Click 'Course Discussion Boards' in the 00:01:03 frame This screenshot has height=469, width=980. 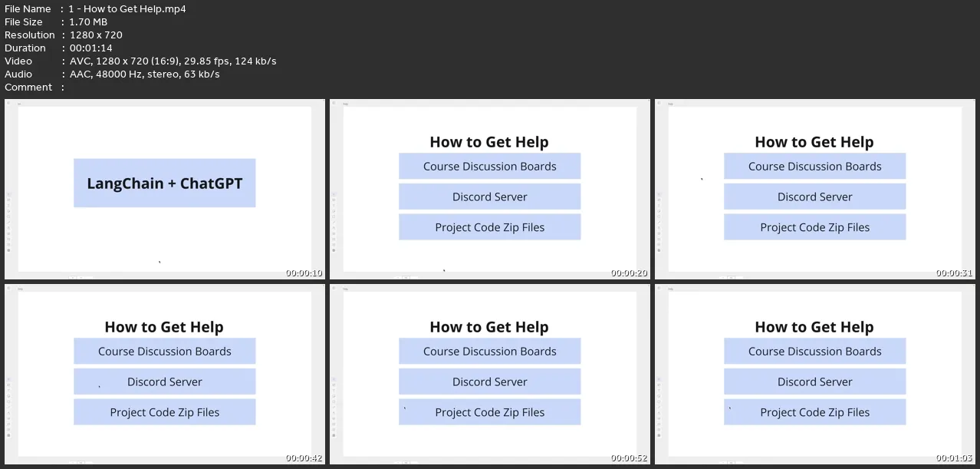coord(814,351)
